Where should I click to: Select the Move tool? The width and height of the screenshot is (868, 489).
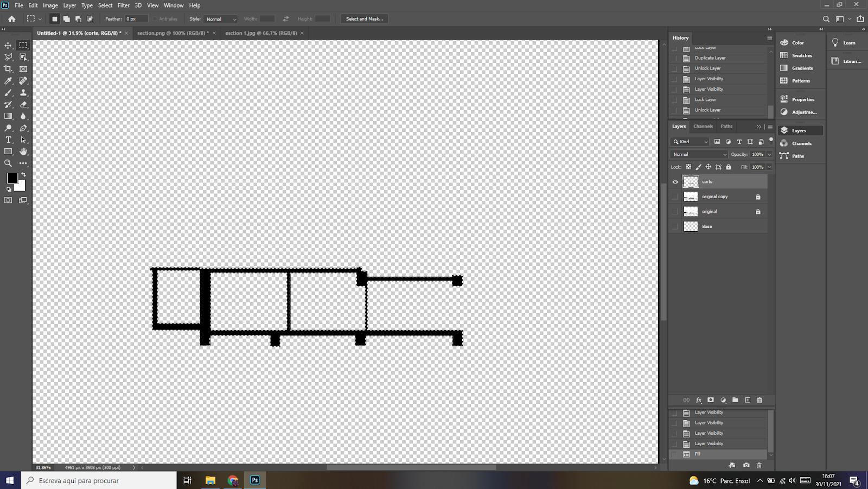coord(8,46)
